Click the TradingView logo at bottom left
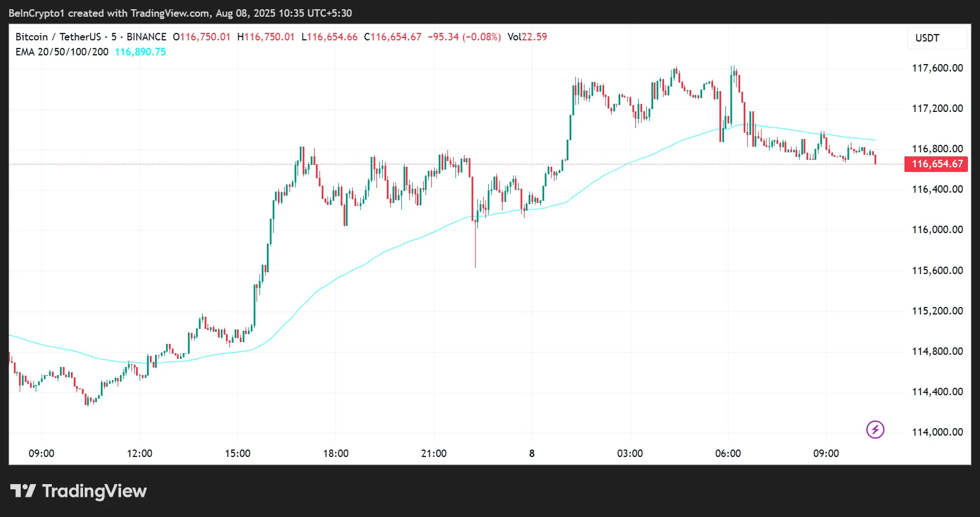Image resolution: width=980 pixels, height=517 pixels. (x=78, y=491)
